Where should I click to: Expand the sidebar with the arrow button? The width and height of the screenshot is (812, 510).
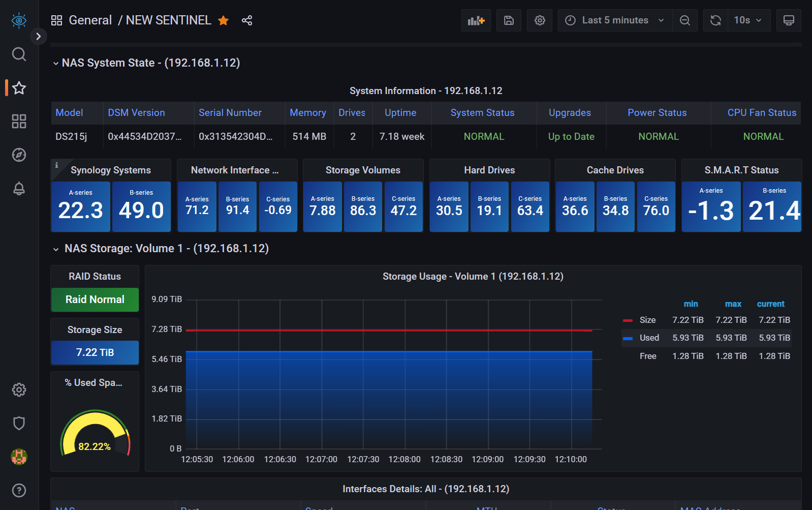[x=38, y=36]
